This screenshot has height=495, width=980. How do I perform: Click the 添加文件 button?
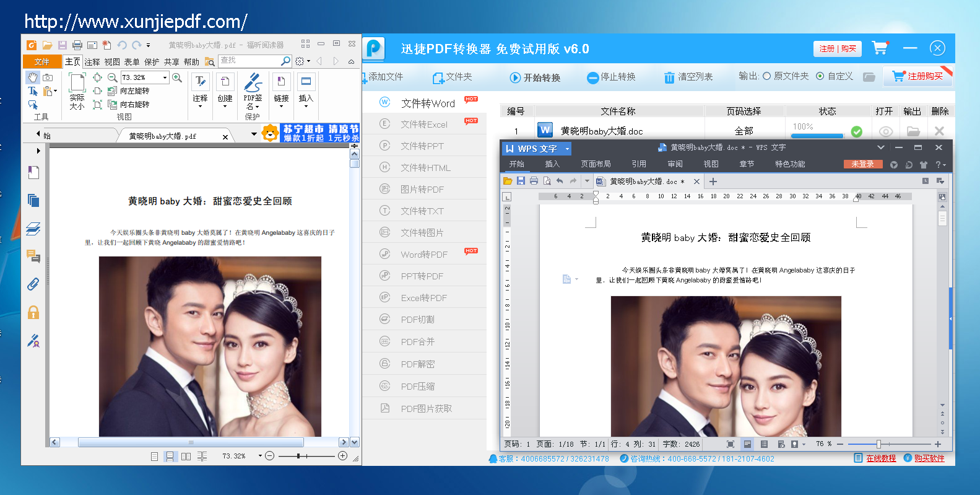point(383,77)
